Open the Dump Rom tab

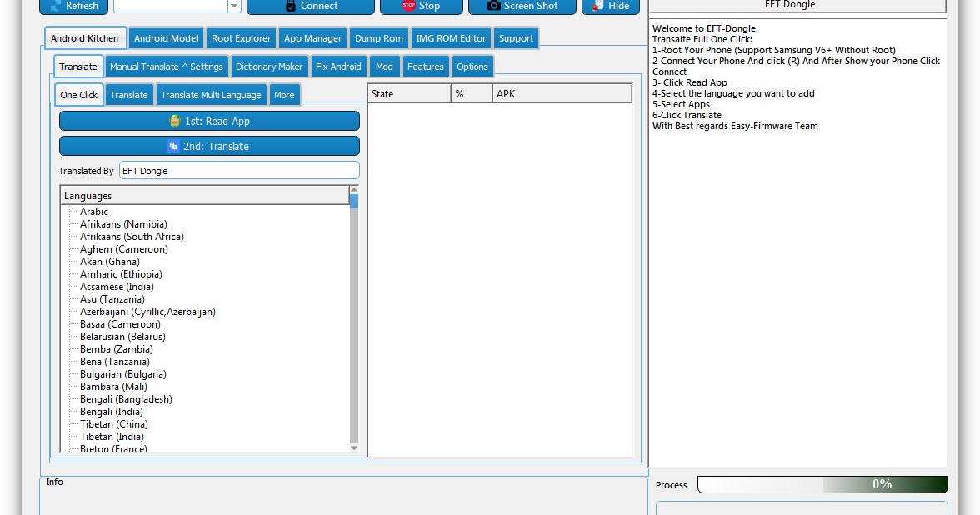pos(378,38)
